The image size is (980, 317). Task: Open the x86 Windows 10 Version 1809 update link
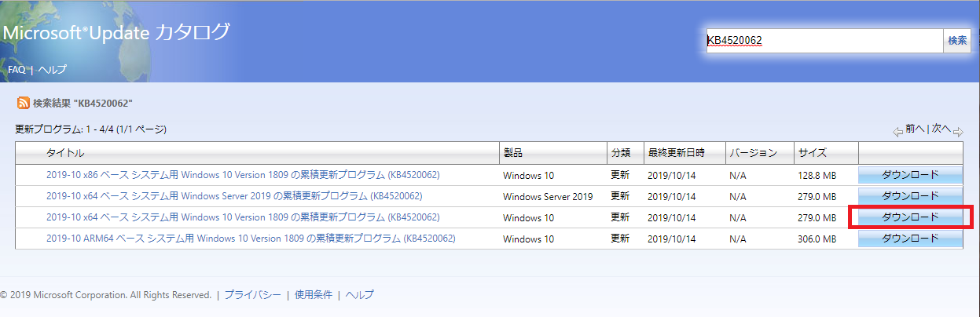tap(242, 175)
